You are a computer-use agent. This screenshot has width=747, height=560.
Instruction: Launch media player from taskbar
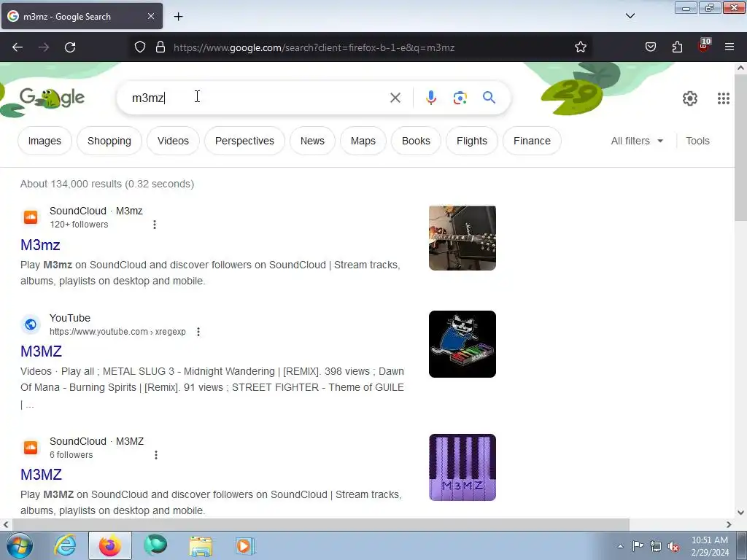(245, 545)
